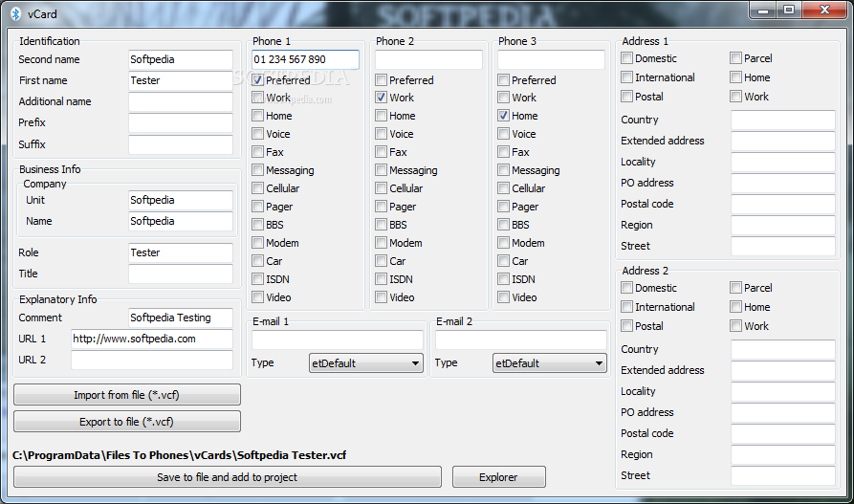This screenshot has height=504, width=854.
Task: Focus the E-mail 2 address field
Action: [520, 340]
